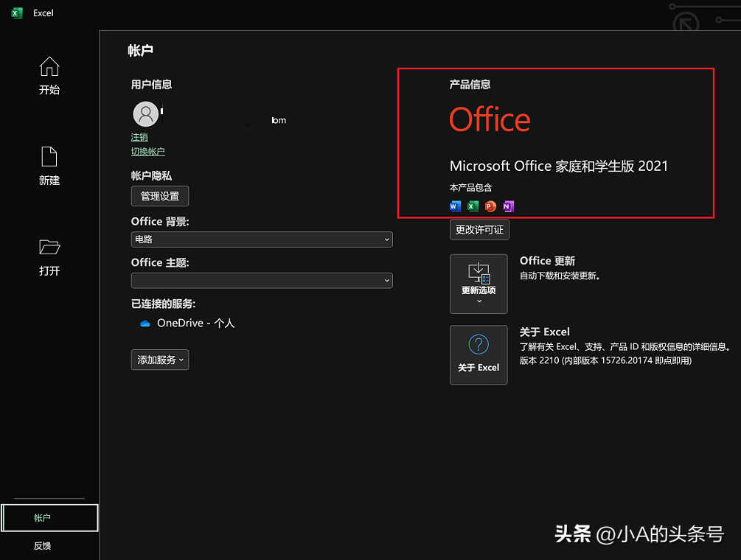Click the user profile avatar
Viewport: 741px width, 560px height.
145,114
